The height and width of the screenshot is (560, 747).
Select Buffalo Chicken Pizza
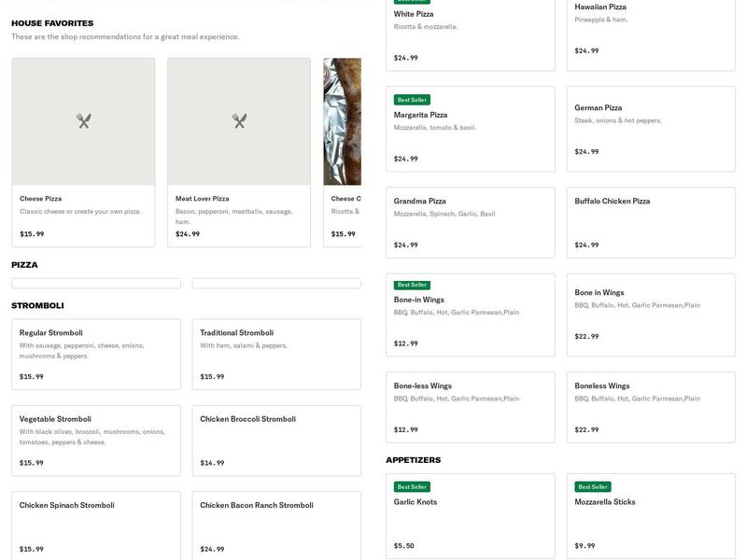pyautogui.click(x=650, y=222)
